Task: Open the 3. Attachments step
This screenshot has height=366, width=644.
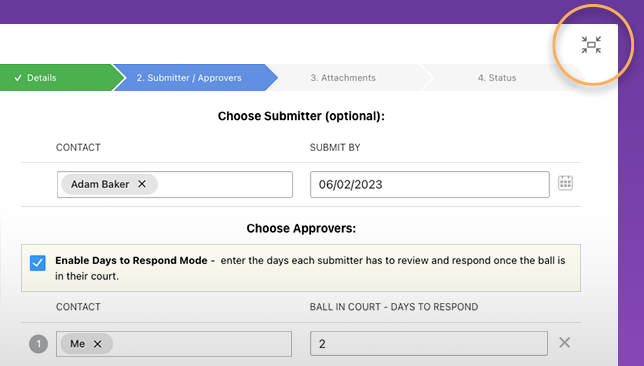Action: 349,78
